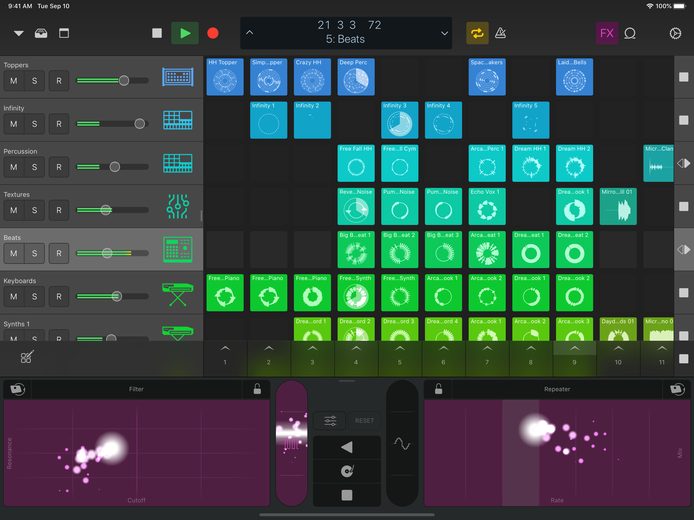Stop the Infinity row with its square button
The height and width of the screenshot is (520, 694).
(x=684, y=120)
